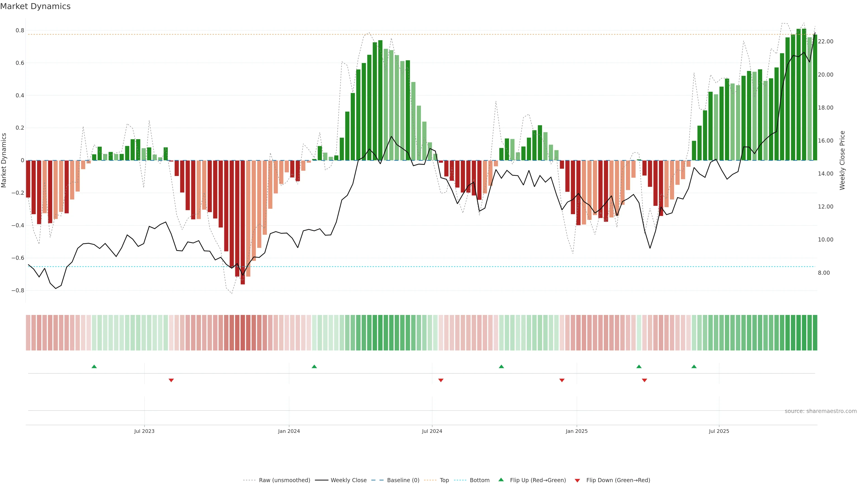Click the Jul 2023 x-axis label

pos(144,431)
